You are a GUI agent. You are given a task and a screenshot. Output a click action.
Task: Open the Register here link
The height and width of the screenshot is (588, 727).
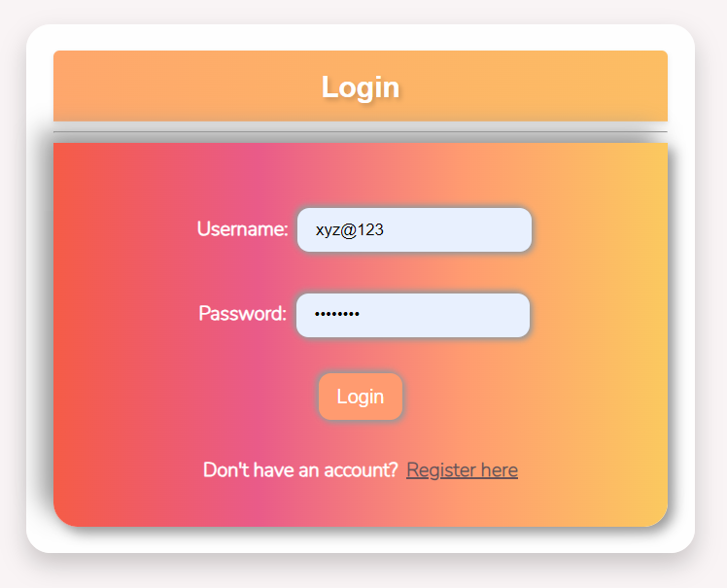462,470
